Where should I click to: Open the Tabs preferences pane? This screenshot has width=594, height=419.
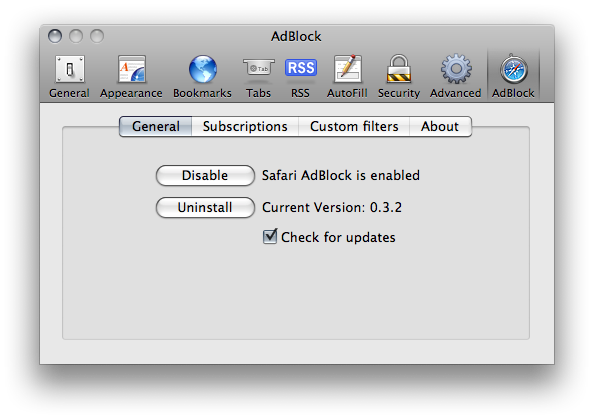(x=258, y=76)
